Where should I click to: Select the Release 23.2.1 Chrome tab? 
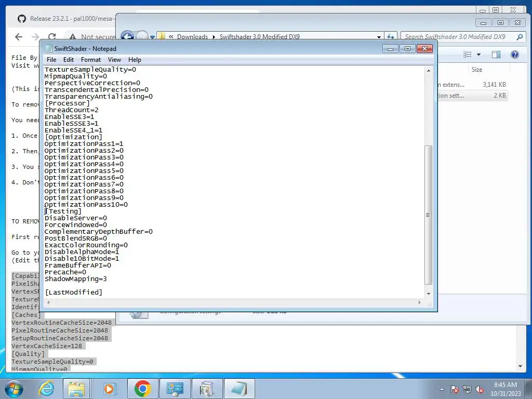(x=65, y=19)
